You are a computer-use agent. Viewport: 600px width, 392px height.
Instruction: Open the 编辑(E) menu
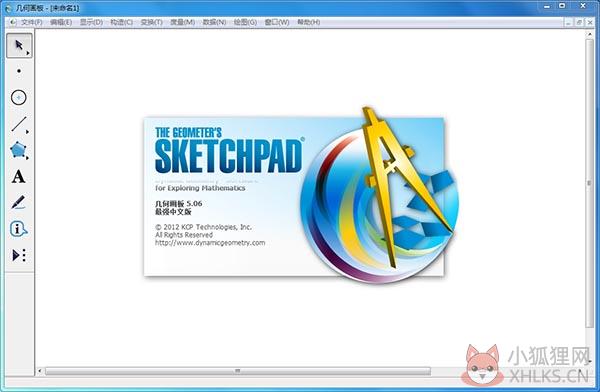tap(61, 22)
